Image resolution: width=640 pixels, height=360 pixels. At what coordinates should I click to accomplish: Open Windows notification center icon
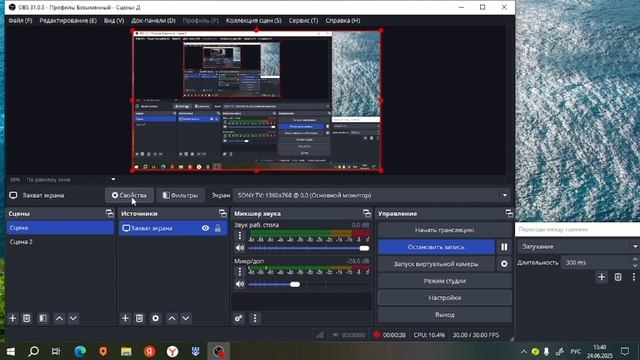point(625,351)
